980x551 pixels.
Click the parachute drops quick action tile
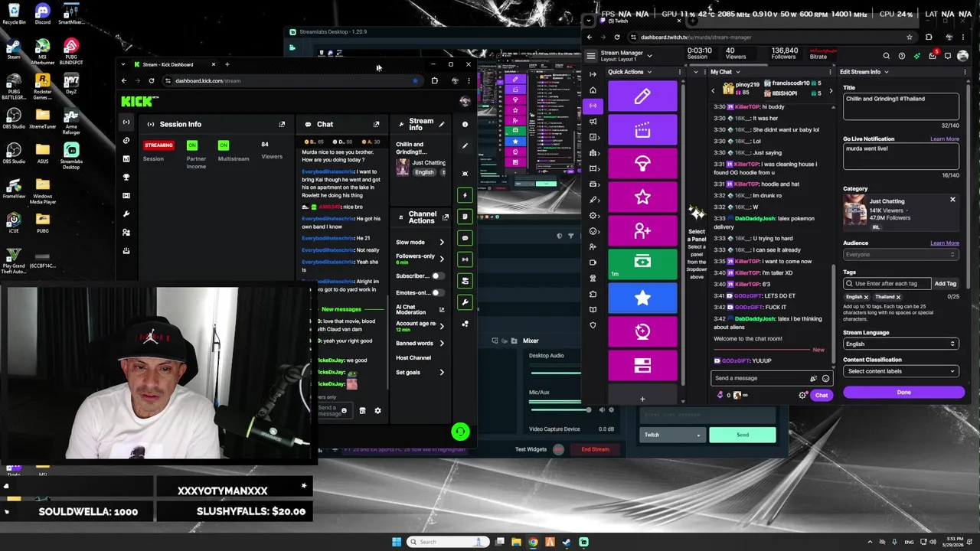pos(642,163)
